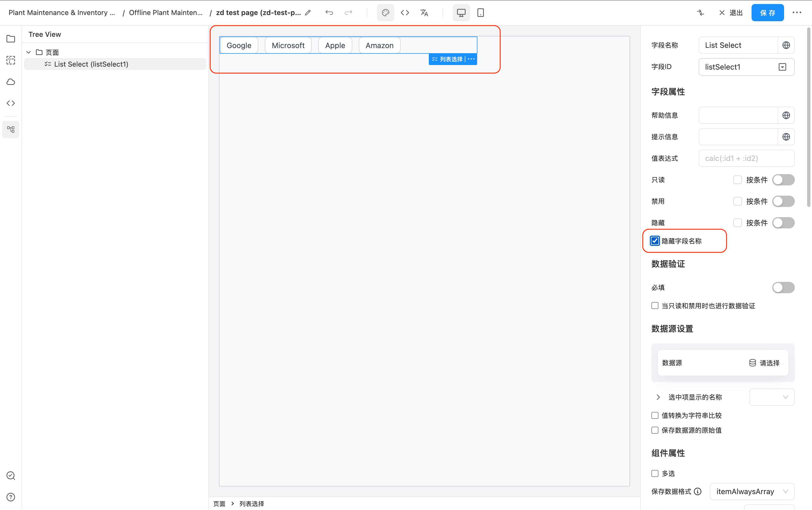The width and height of the screenshot is (812, 510).
Task: Check 值转换为字符串比较 checkbox
Action: tap(655, 415)
